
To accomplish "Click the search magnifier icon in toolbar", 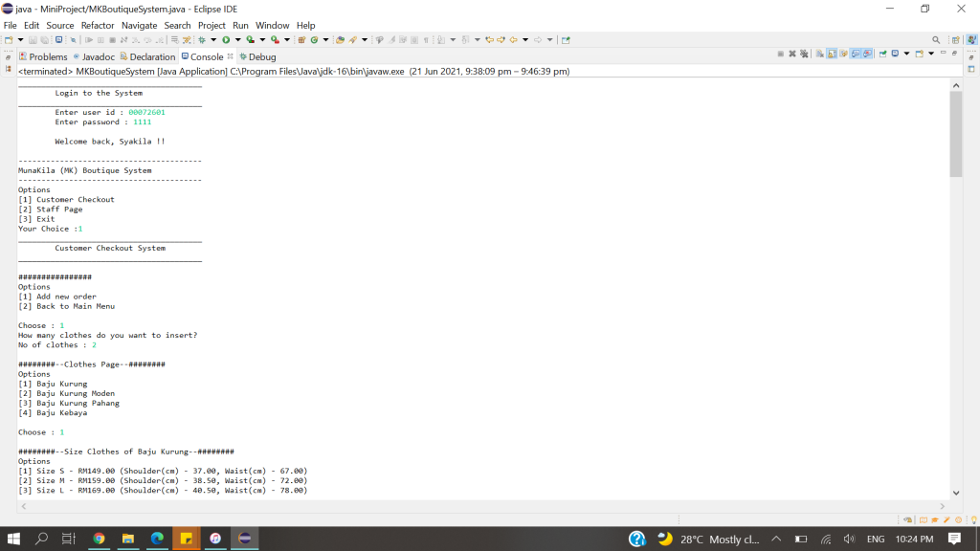I will pyautogui.click(x=936, y=40).
